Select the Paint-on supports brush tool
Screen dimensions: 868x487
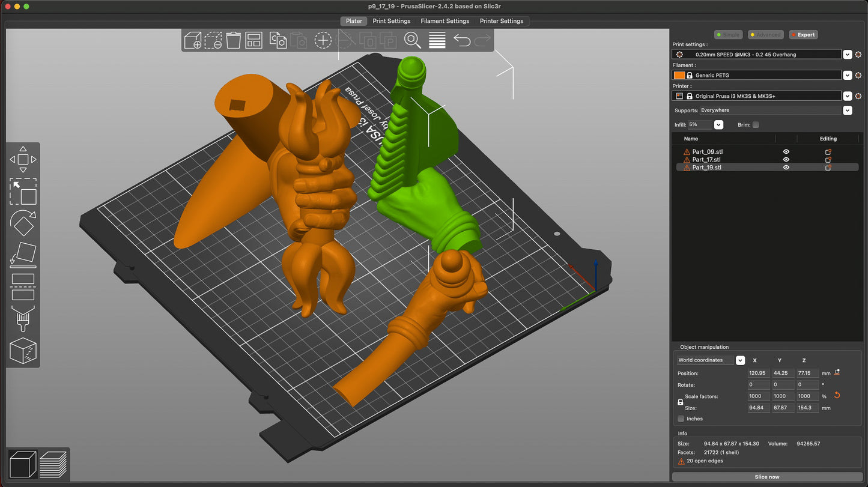coord(23,318)
